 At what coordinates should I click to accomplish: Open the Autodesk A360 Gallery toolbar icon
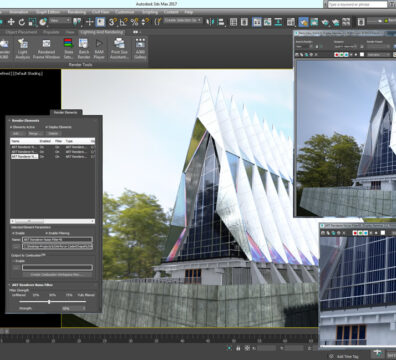(x=346, y=22)
